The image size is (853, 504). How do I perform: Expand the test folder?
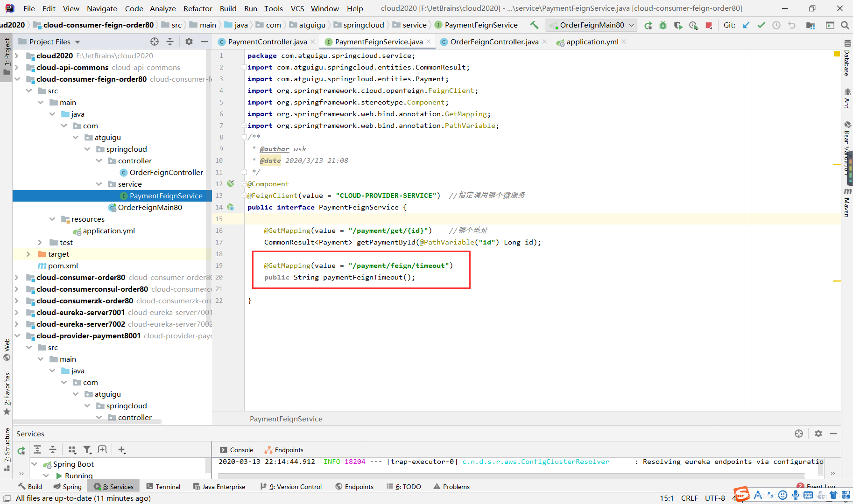click(x=40, y=242)
